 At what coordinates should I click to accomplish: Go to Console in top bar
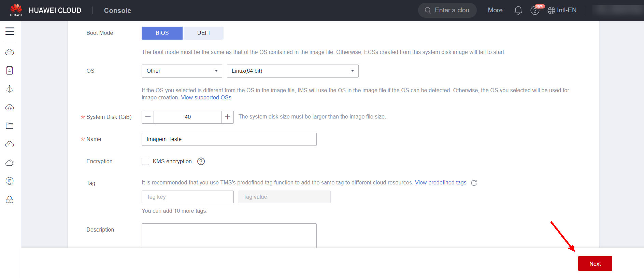pos(117,11)
